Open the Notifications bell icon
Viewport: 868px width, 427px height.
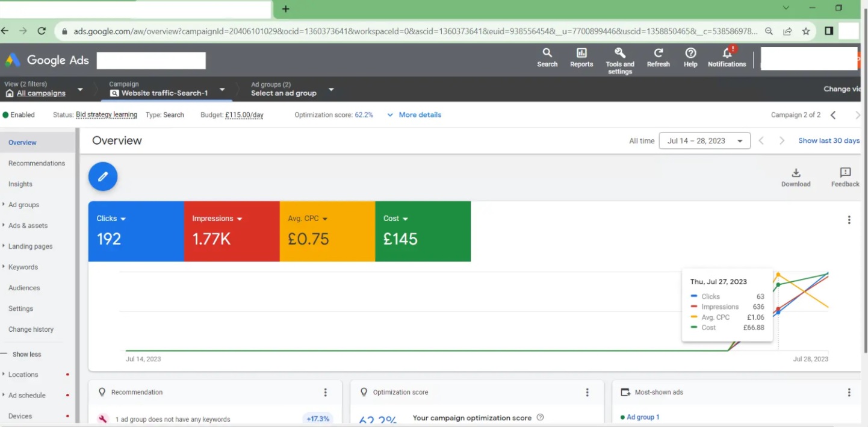tap(727, 58)
